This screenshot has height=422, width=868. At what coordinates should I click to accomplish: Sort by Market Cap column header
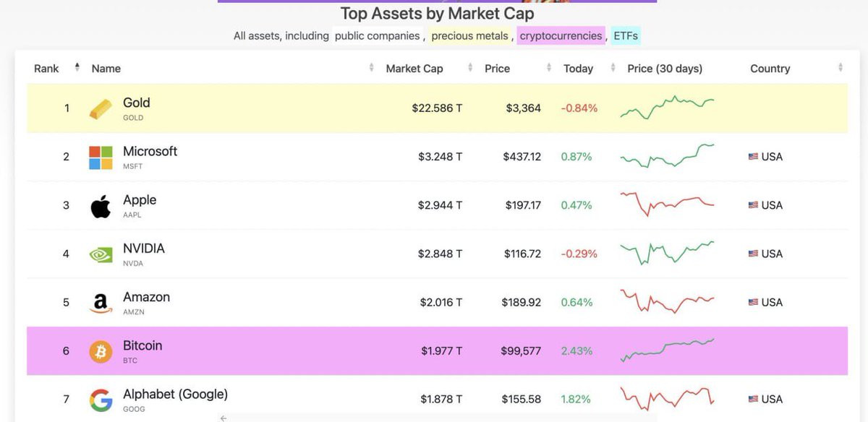point(414,69)
